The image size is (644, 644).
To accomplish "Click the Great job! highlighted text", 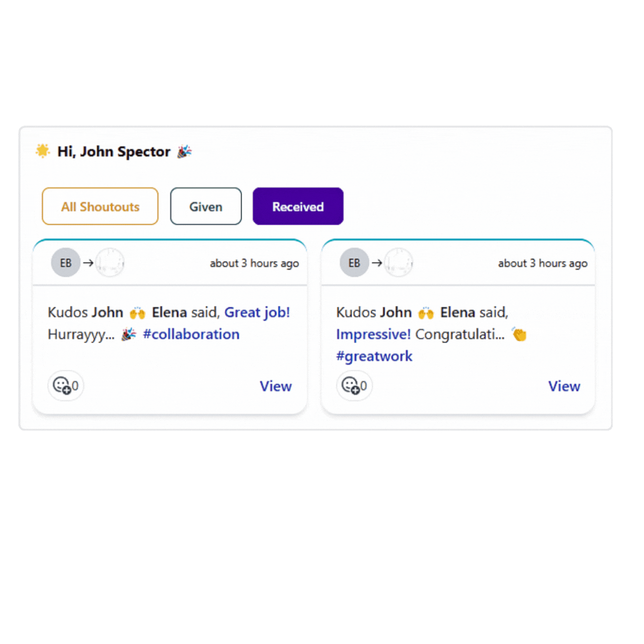I will point(257,312).
